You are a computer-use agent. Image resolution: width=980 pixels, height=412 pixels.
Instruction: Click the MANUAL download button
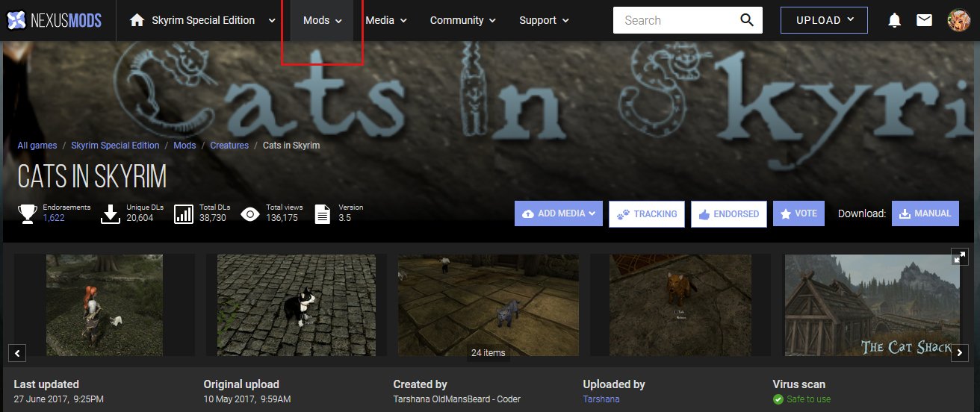pyautogui.click(x=925, y=213)
